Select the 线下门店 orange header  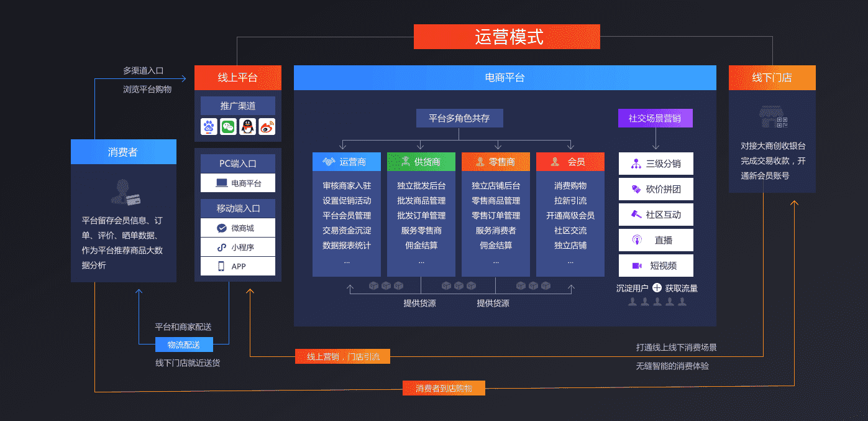[772, 78]
